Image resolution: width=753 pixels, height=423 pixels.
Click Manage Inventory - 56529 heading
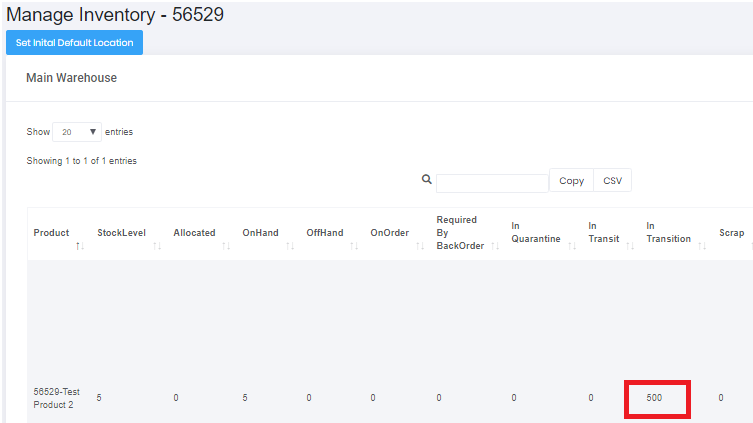pyautogui.click(x=115, y=14)
